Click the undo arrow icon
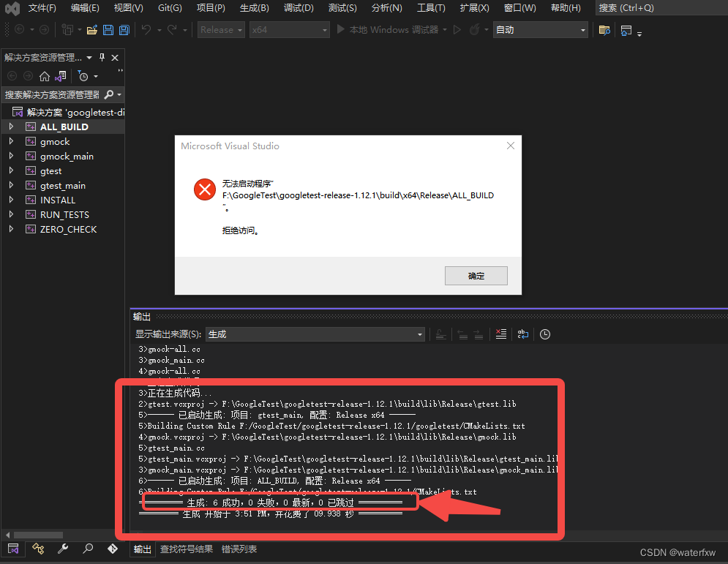 146,30
